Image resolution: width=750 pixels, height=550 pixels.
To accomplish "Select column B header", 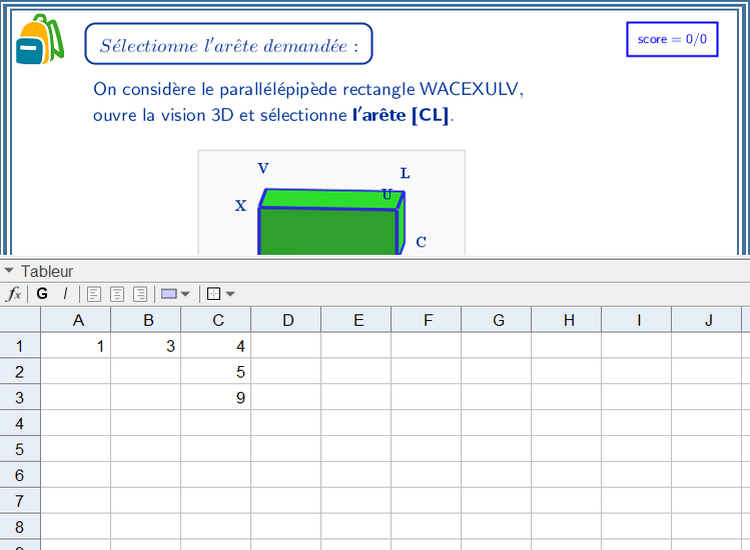I will (x=146, y=319).
